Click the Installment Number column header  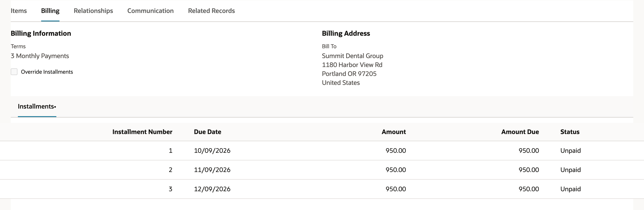pyautogui.click(x=142, y=132)
